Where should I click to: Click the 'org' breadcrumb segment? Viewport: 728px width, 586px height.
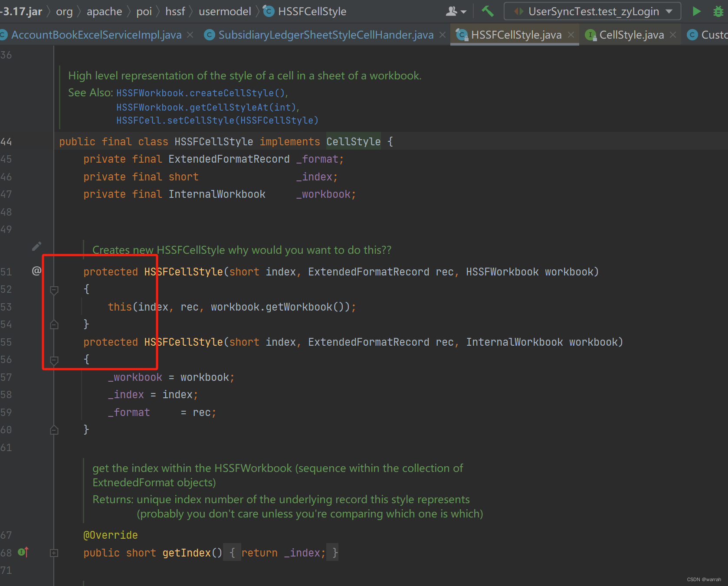[64, 11]
